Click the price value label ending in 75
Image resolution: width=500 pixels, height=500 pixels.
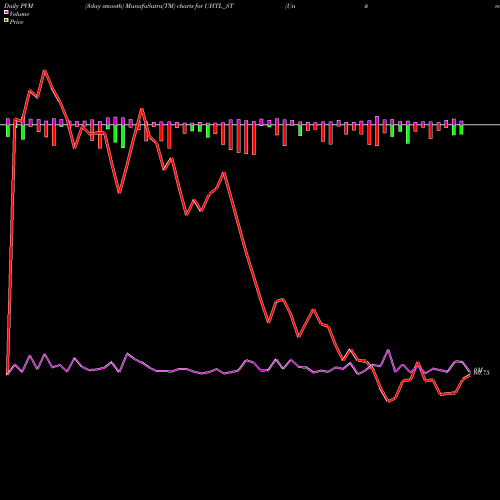click(x=482, y=372)
